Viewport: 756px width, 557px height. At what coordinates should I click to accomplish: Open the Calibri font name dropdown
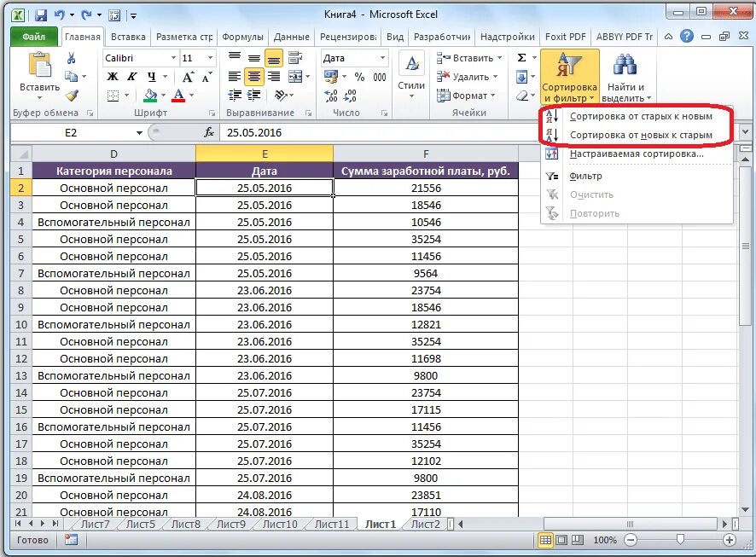(x=173, y=58)
